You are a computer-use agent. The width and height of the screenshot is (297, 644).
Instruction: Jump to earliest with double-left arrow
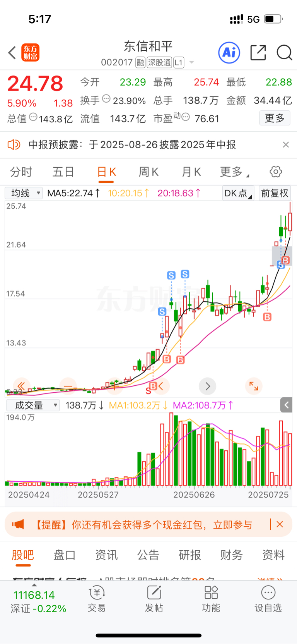pyautogui.click(x=21, y=386)
